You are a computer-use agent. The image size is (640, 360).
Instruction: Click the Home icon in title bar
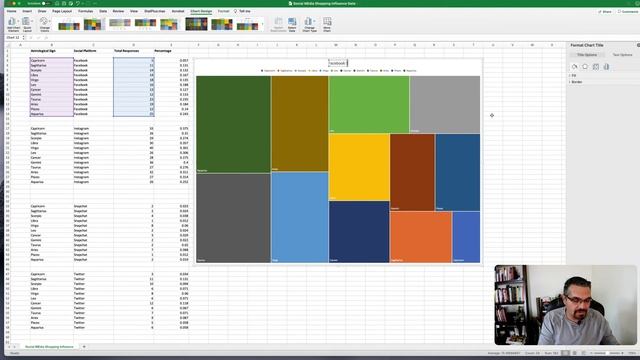click(x=57, y=3)
